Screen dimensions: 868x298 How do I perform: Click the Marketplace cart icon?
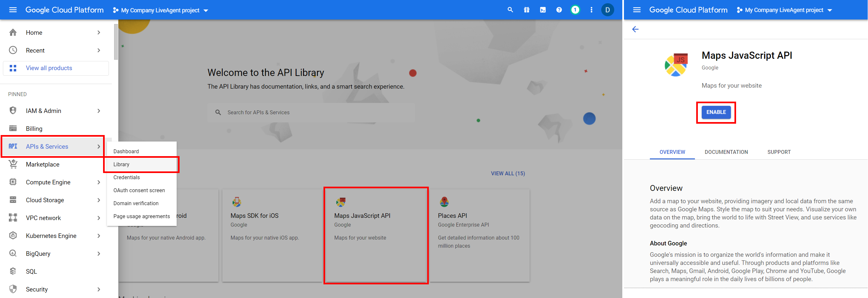pos(13,164)
